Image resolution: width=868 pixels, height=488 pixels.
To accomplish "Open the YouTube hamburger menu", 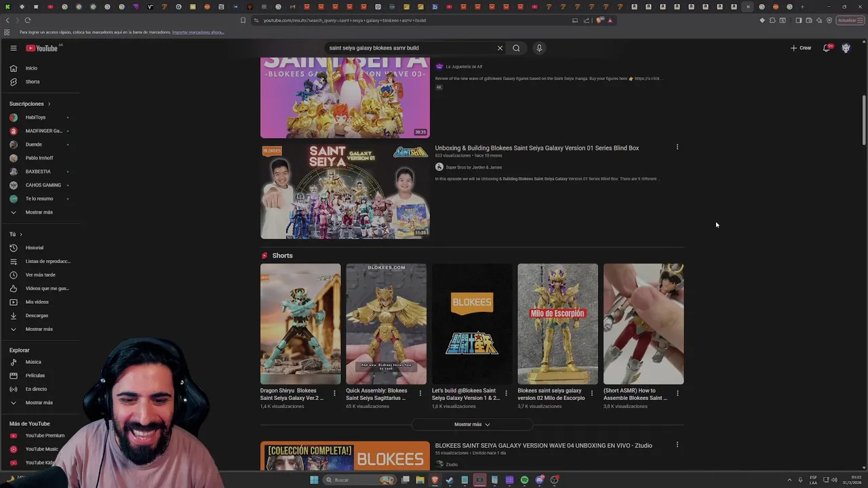I will 13,48.
